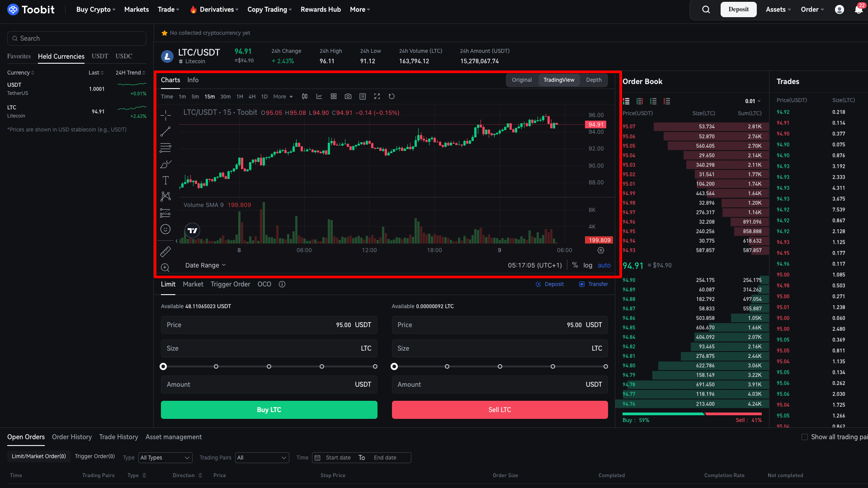Open chart settings gear near the time axis
Viewport: 868px width, 488px height.
point(601,250)
